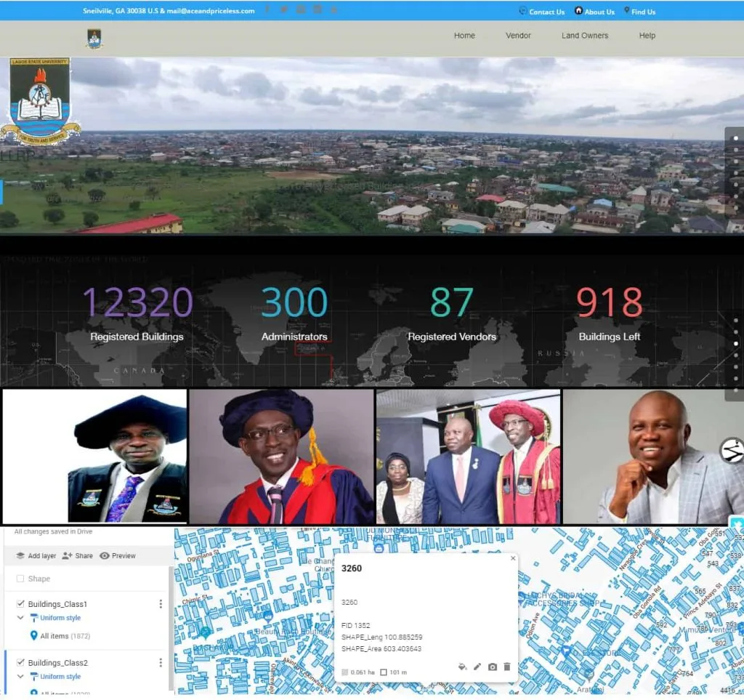The image size is (744, 700).
Task: Click the Contact Us link
Action: [x=546, y=12]
